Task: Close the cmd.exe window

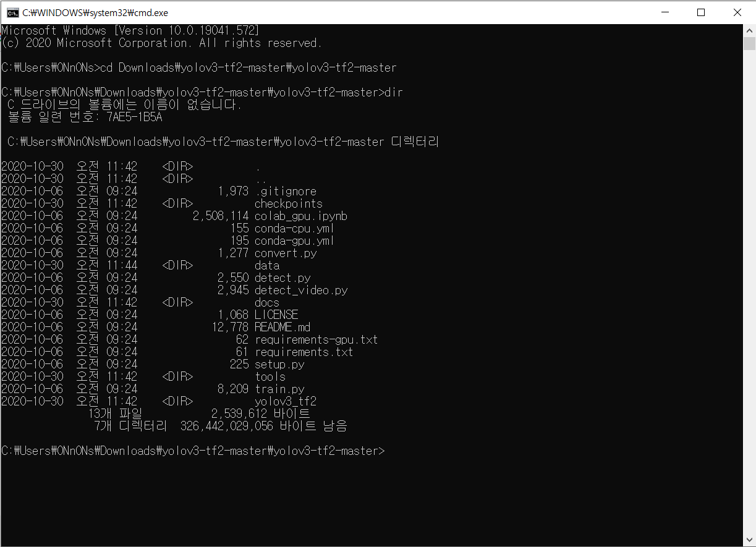Action: [737, 12]
